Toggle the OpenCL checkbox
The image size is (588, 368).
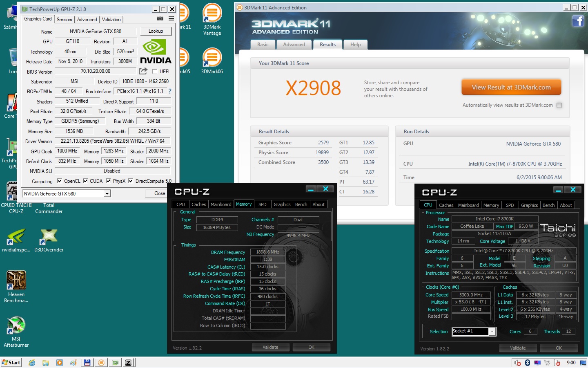pyautogui.click(x=60, y=181)
